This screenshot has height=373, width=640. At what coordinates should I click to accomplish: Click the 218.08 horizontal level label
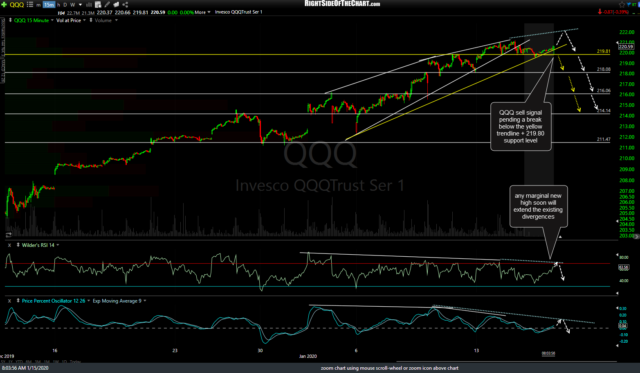pyautogui.click(x=603, y=69)
